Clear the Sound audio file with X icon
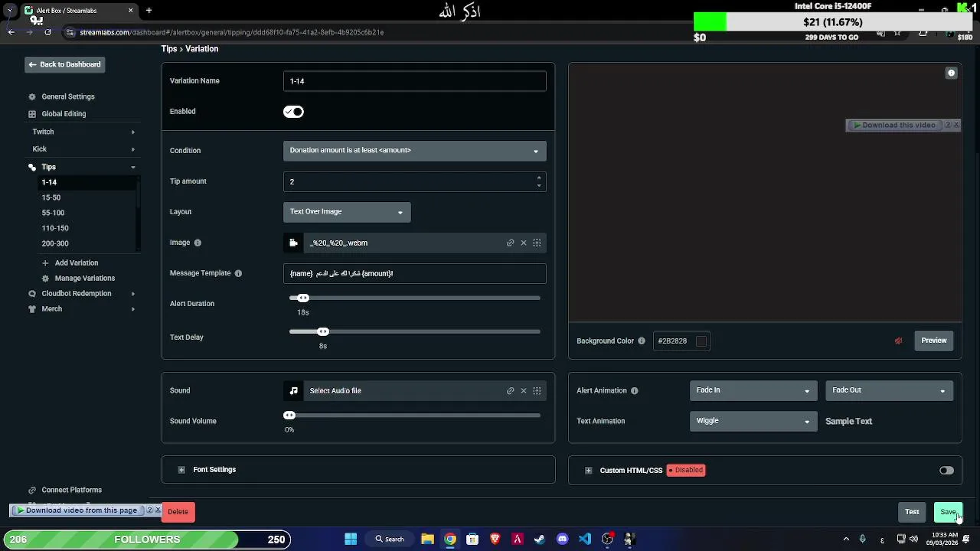 524,390
